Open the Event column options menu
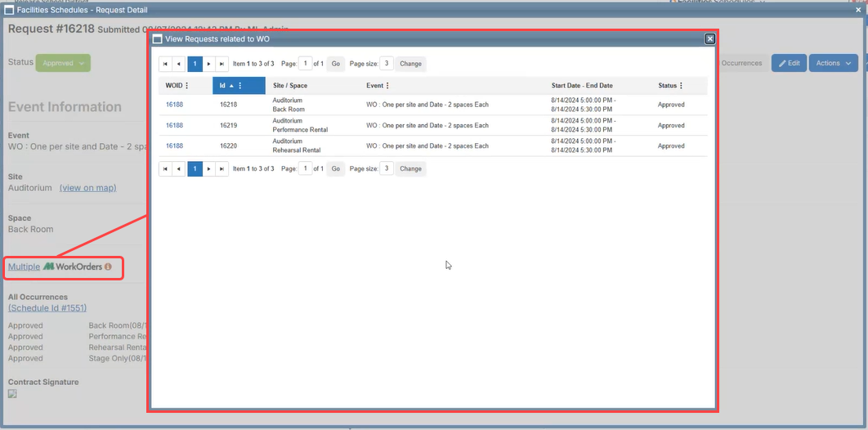Screen dimensions: 868x430 click(387, 86)
